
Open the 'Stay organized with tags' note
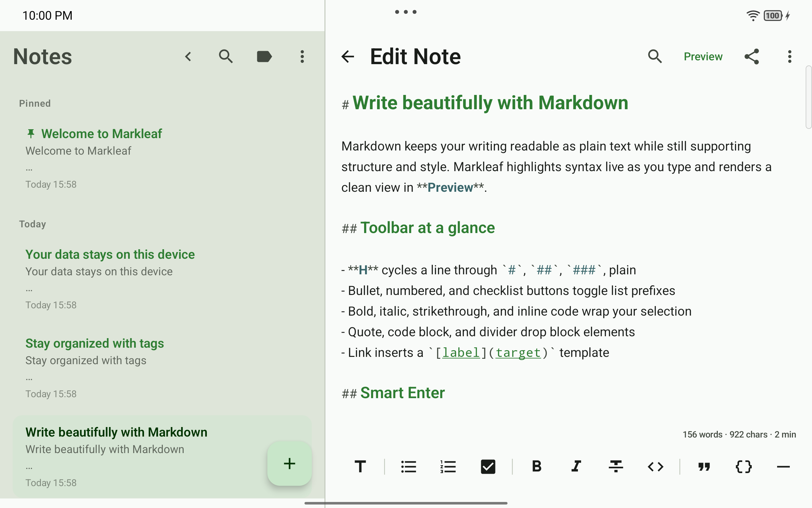(x=162, y=368)
